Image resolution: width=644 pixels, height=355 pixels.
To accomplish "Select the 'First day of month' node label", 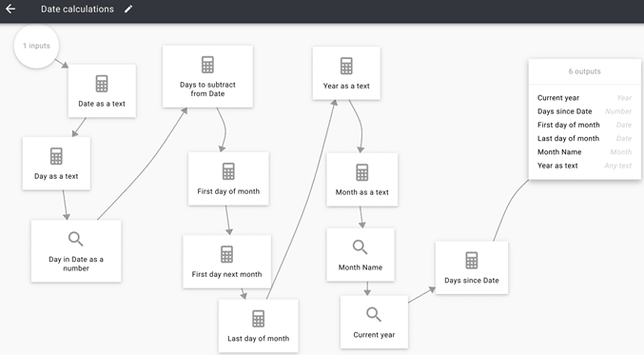I will (228, 191).
